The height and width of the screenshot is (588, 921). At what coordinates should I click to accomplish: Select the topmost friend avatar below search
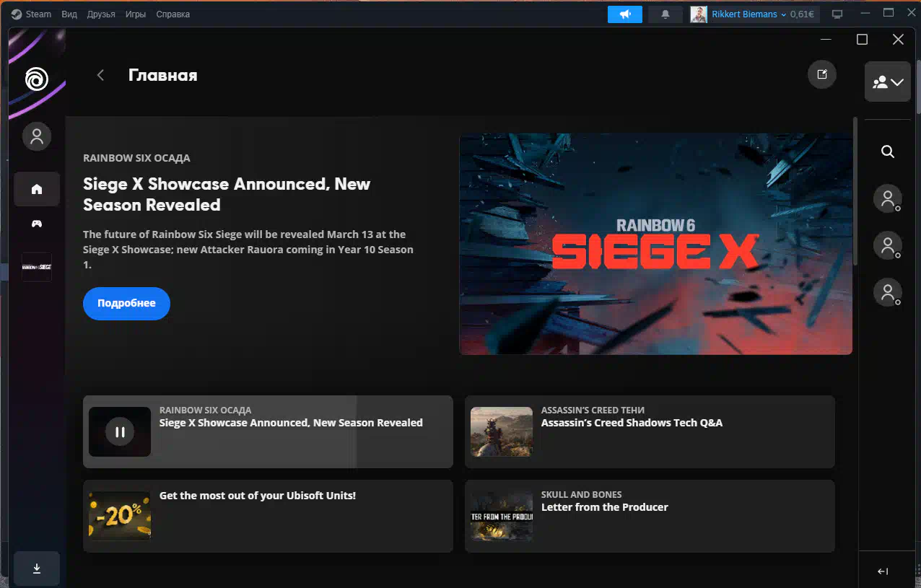click(888, 198)
